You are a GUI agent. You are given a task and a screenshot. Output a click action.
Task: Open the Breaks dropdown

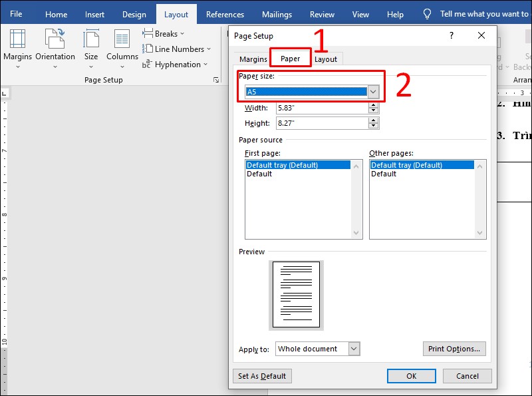click(x=164, y=34)
